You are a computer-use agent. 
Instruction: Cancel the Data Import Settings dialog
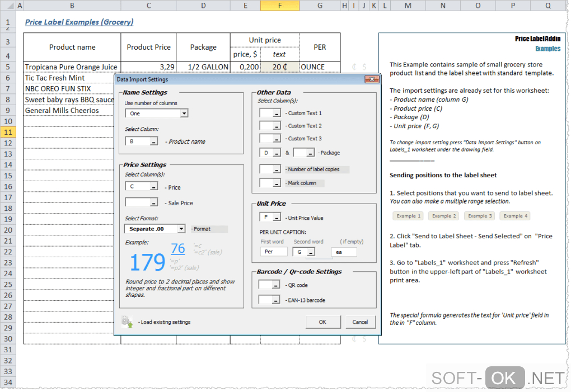tap(360, 322)
